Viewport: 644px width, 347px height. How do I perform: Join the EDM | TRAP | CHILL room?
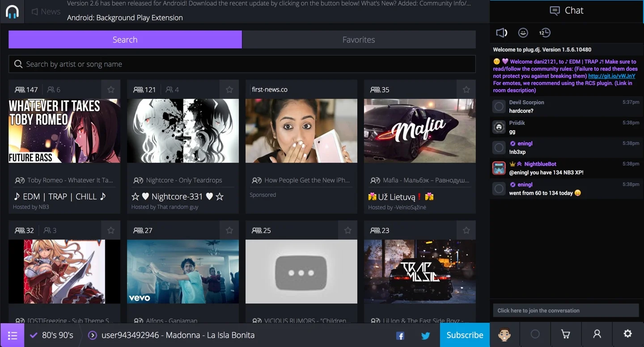(59, 196)
